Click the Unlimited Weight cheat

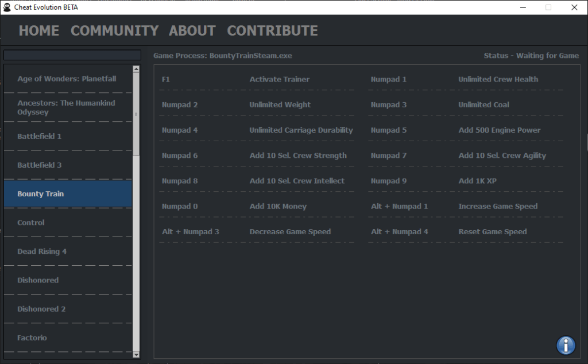[280, 104]
